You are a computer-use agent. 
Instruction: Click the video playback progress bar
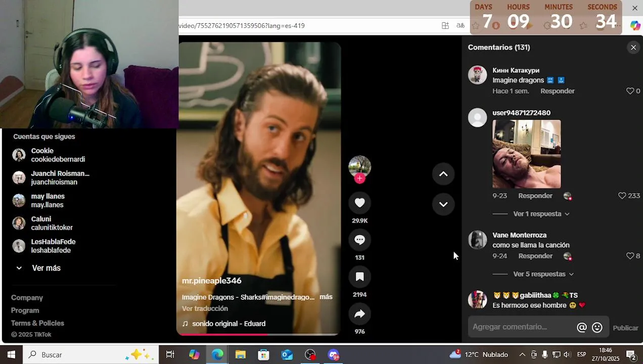coord(258,334)
